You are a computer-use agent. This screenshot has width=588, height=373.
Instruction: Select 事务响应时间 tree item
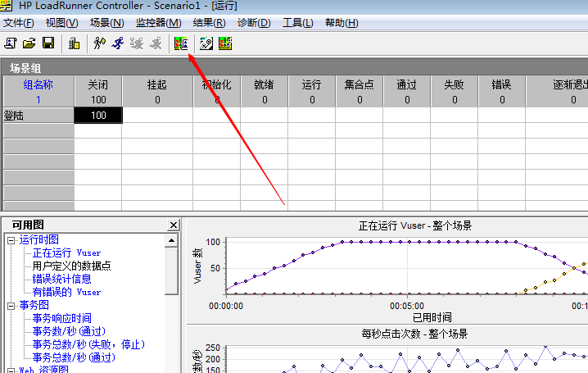pyautogui.click(x=62, y=319)
